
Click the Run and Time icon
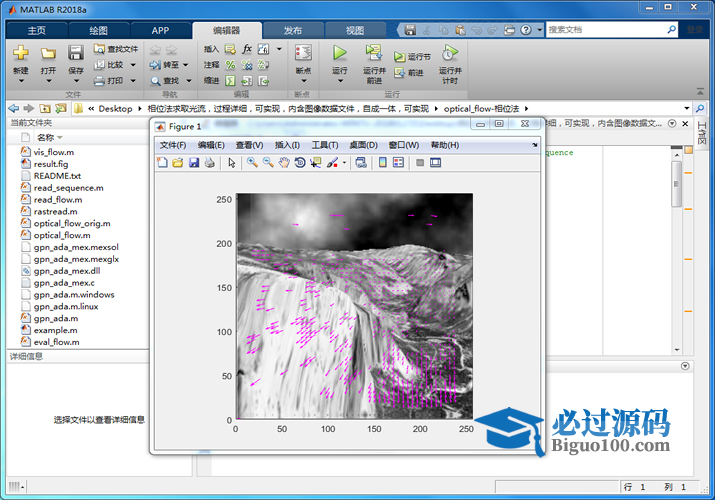point(450,52)
